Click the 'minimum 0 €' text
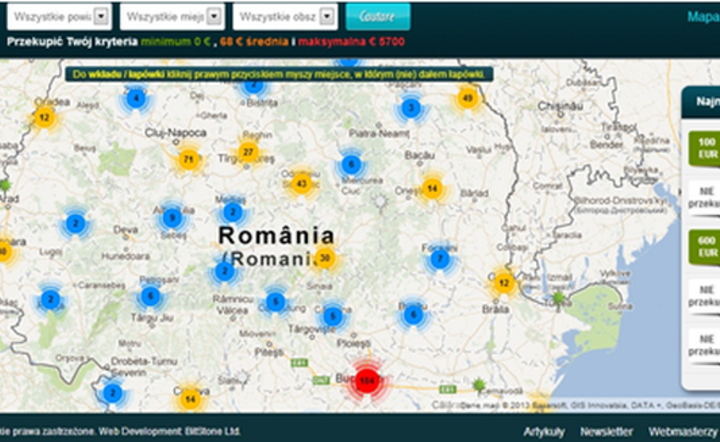The height and width of the screenshot is (442, 720). coord(175,42)
